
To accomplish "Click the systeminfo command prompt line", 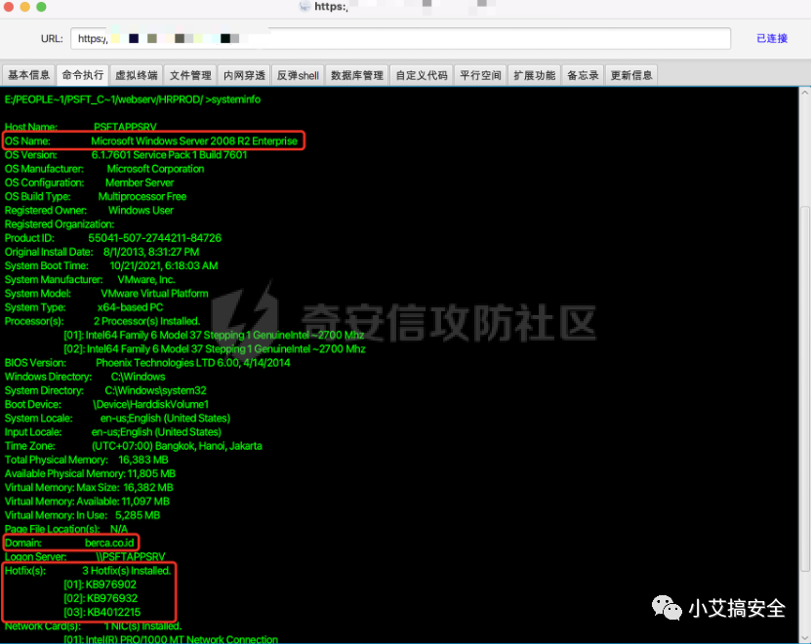I will [x=133, y=100].
